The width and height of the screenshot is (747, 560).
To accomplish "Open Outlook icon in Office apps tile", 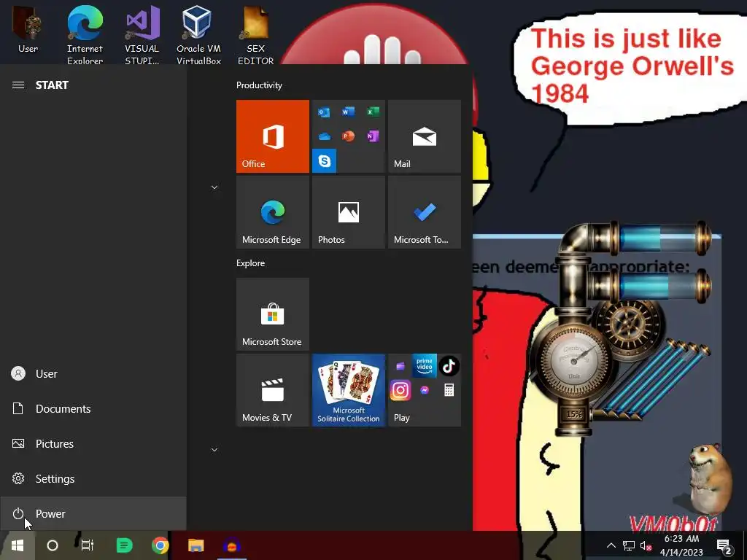I will tap(324, 112).
